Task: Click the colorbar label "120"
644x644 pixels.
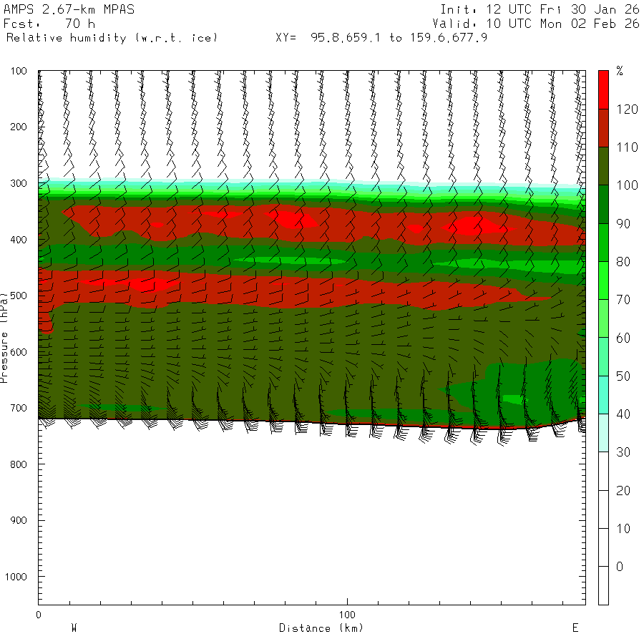Action: [x=627, y=109]
